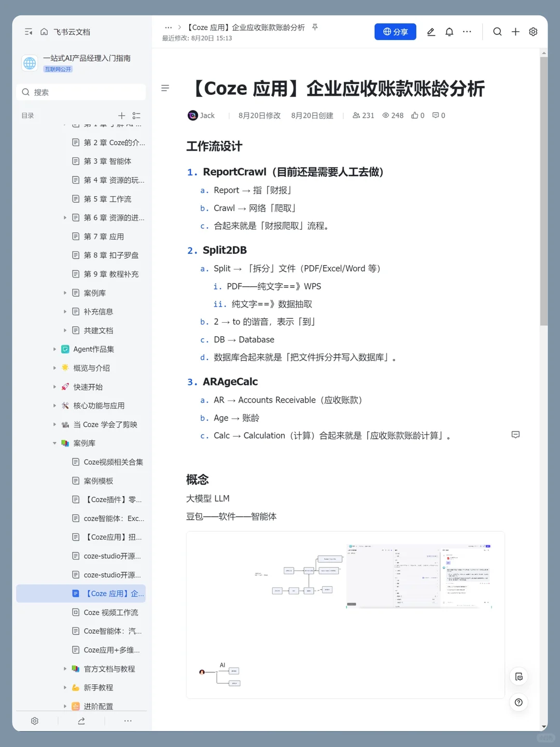
Task: Toggle document outline icon left of title
Action: (165, 88)
